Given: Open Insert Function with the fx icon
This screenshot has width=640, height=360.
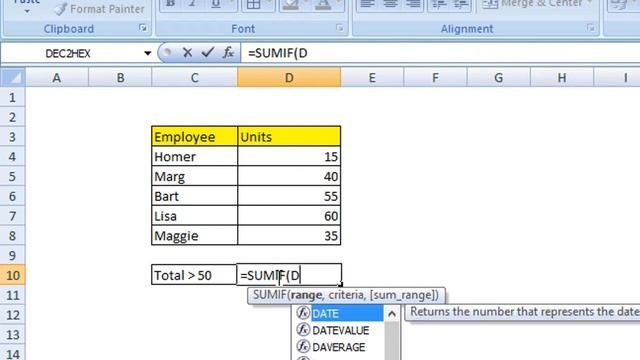Looking at the screenshot, I should (x=229, y=53).
